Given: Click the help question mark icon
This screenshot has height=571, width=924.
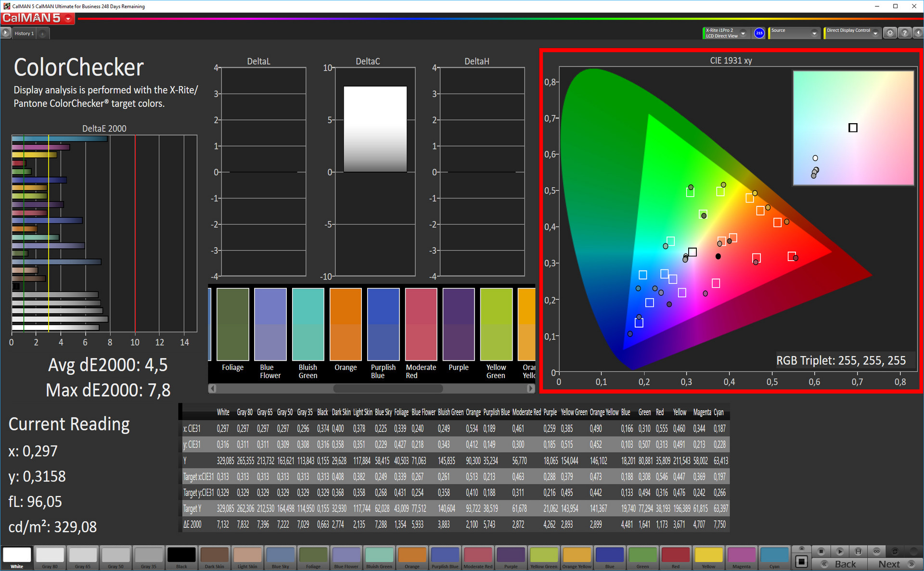Looking at the screenshot, I should [905, 33].
